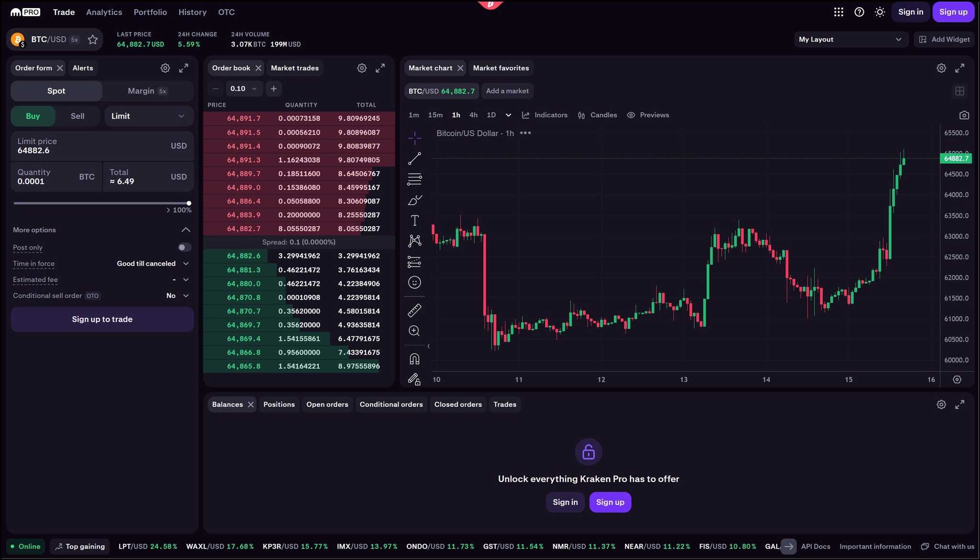The width and height of the screenshot is (980, 560).
Task: Open Indicators for the market chart
Action: [x=545, y=115]
